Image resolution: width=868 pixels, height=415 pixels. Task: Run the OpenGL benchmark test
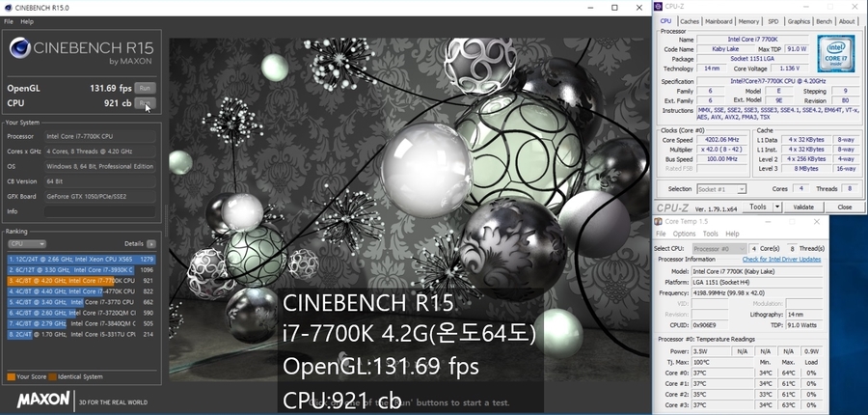145,88
